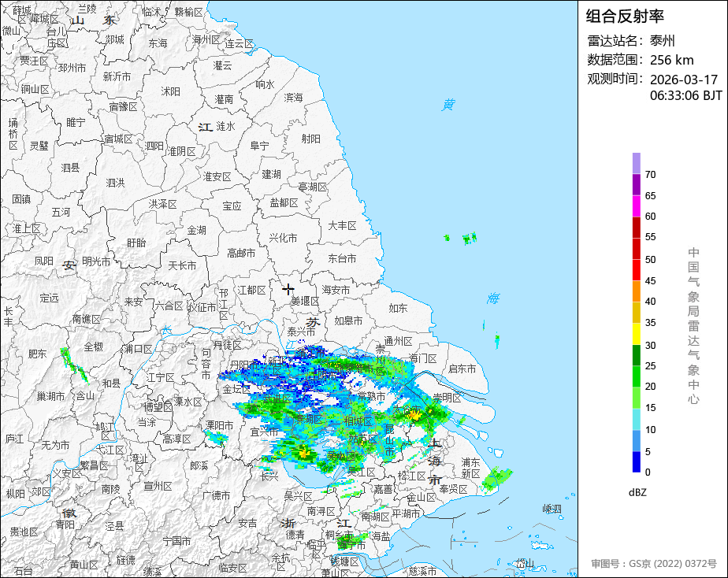Click the 响水 map label

265,84
